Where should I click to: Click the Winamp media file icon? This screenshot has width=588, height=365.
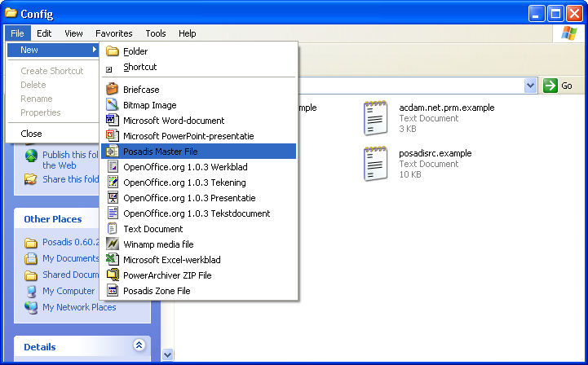point(113,244)
